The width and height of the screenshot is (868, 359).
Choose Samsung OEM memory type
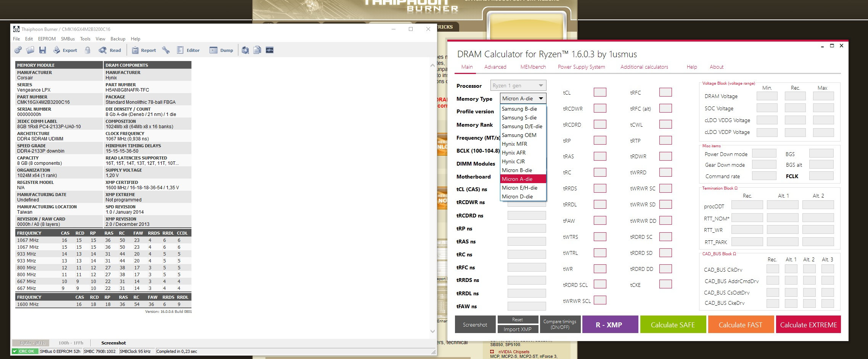click(523, 135)
